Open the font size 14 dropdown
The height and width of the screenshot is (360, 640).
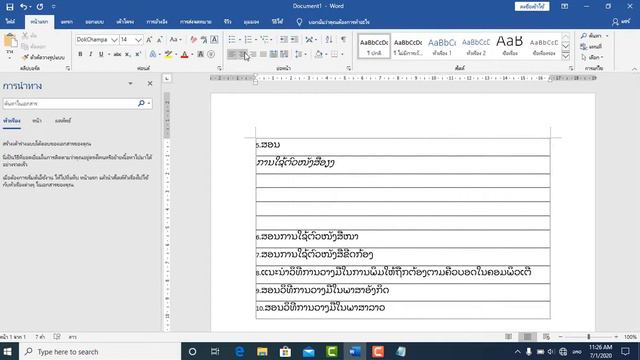[138, 40]
